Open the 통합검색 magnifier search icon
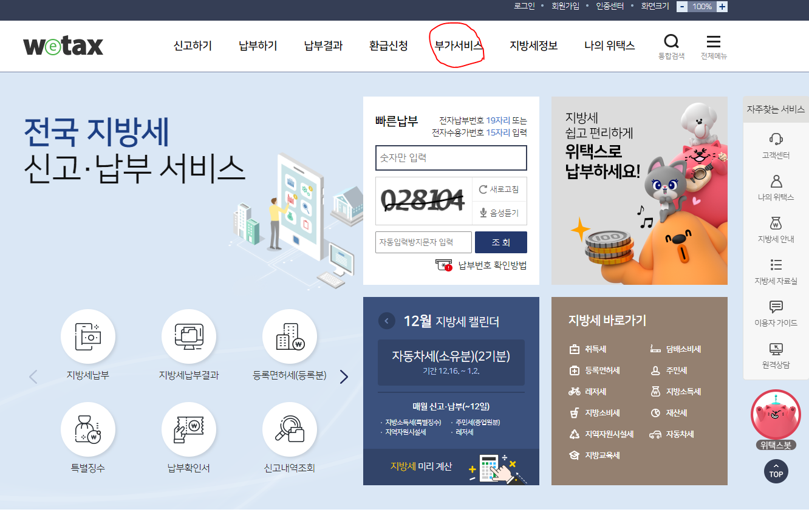Image resolution: width=809 pixels, height=532 pixels. (671, 41)
